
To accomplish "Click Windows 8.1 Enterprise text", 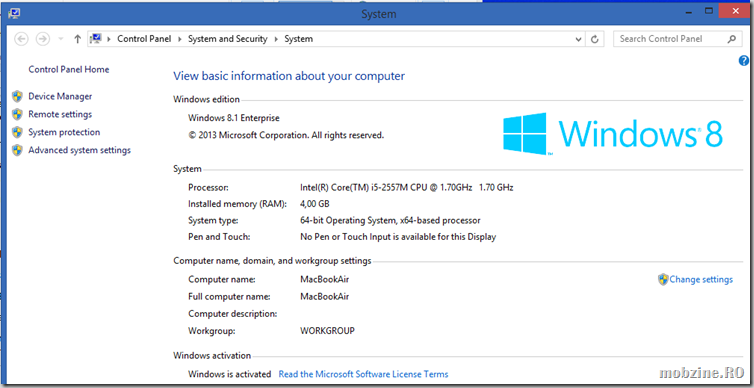I will pyautogui.click(x=234, y=118).
